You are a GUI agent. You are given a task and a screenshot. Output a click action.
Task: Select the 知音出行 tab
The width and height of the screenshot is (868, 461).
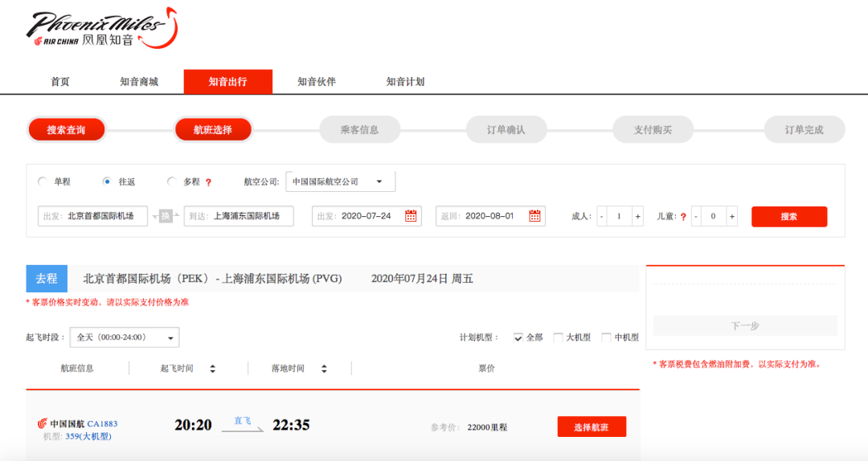pos(228,82)
